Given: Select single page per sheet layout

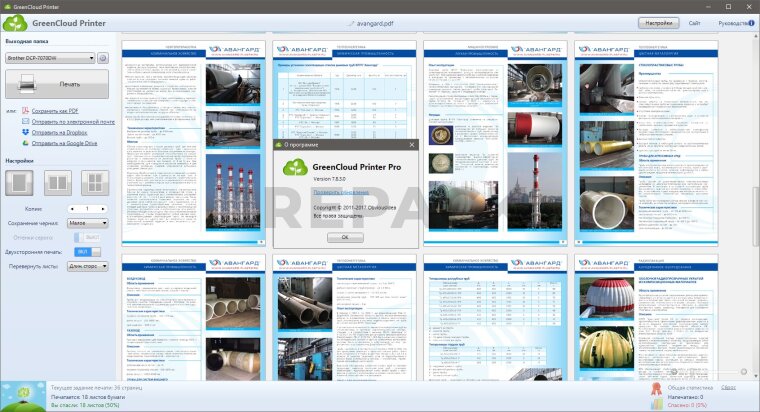Looking at the screenshot, I should 20,182.
